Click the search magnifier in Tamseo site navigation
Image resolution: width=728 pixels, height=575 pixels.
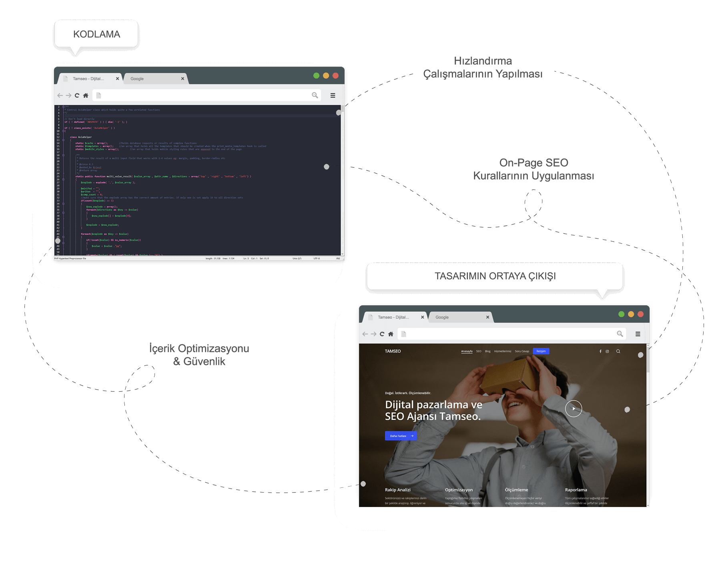pyautogui.click(x=618, y=351)
